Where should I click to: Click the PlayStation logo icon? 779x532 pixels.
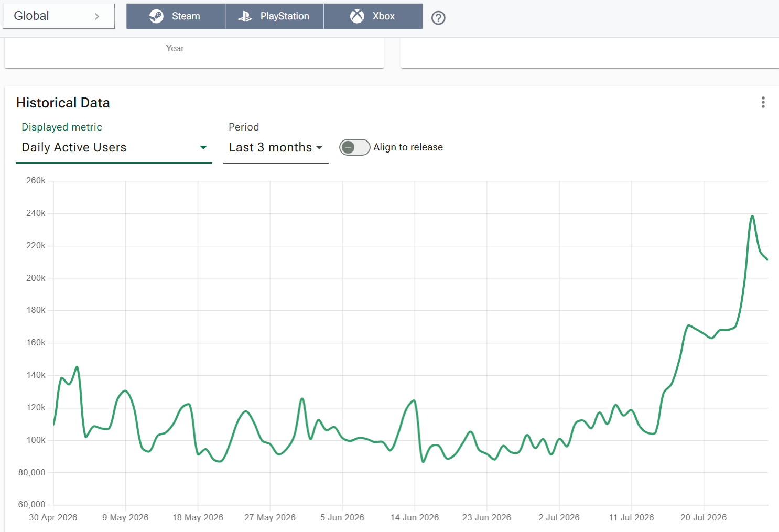click(245, 16)
